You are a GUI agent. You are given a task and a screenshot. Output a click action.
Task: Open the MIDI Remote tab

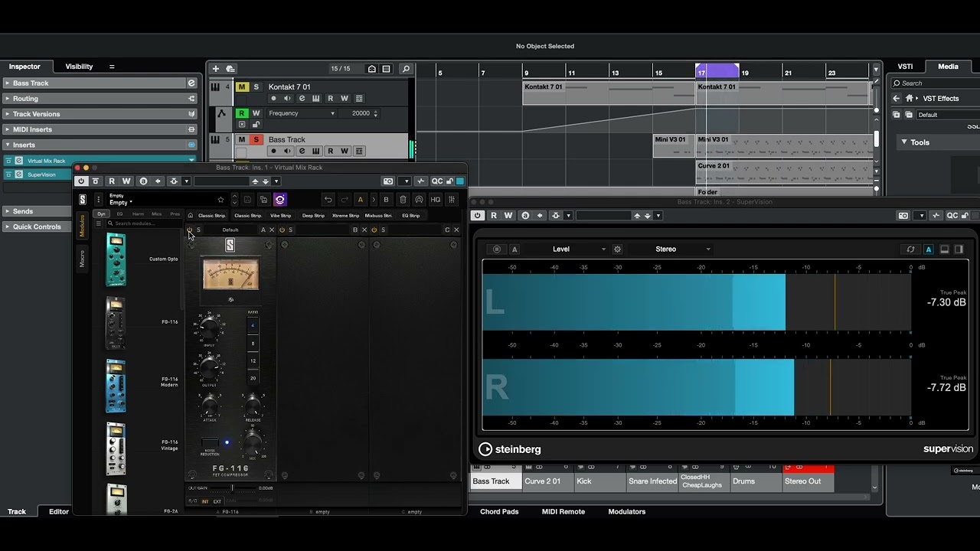pyautogui.click(x=563, y=511)
